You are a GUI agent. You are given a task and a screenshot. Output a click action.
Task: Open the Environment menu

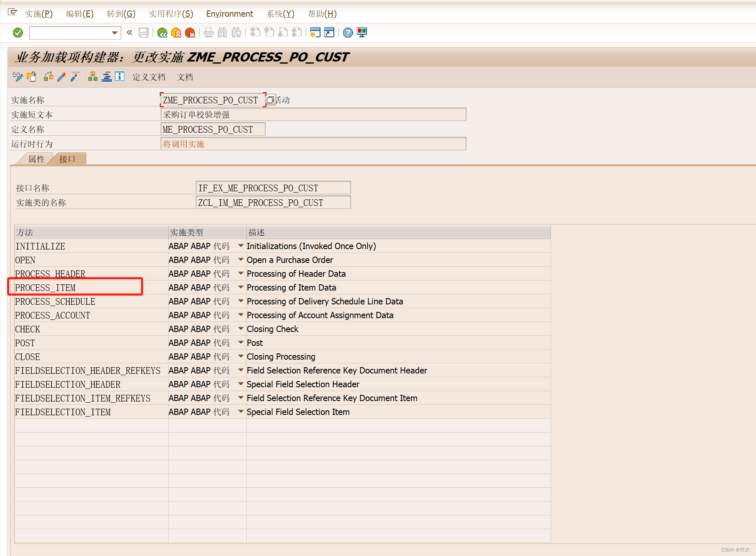[x=229, y=14]
